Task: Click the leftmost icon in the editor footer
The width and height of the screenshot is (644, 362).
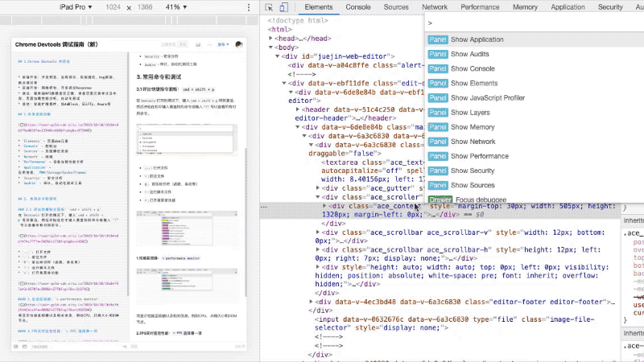Action: [16, 347]
